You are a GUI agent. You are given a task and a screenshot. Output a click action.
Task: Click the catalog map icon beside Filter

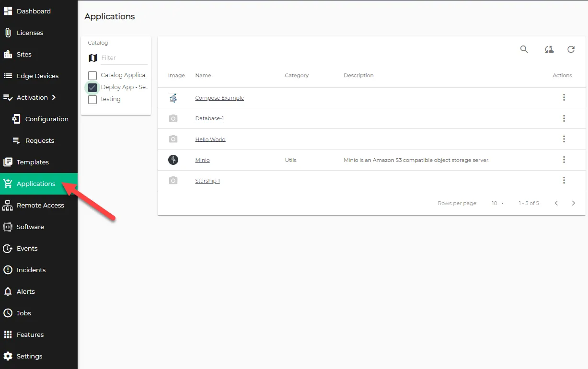click(x=93, y=58)
